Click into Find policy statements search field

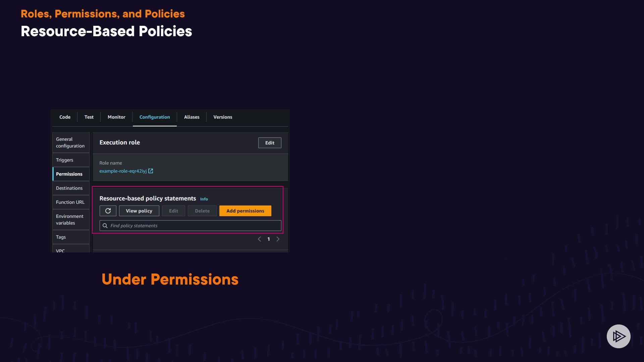195,226
